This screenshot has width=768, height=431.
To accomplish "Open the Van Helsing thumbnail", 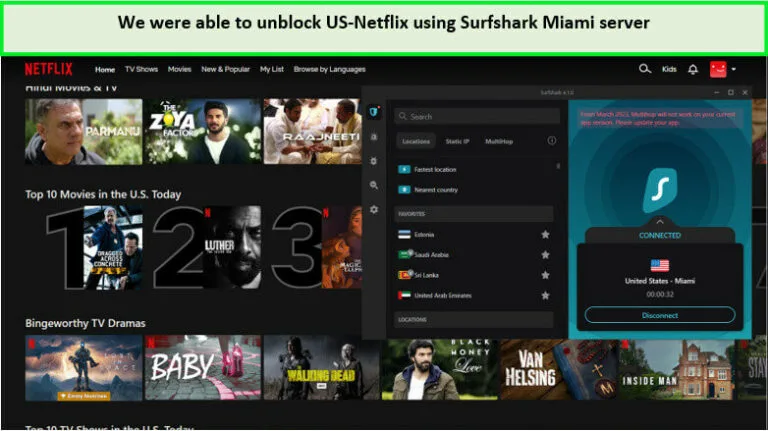I will tap(559, 369).
